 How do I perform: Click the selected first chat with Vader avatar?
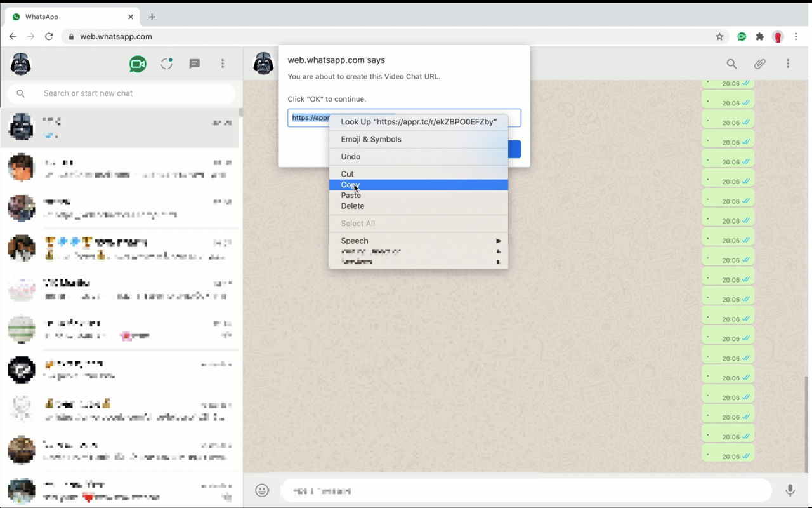[119, 128]
